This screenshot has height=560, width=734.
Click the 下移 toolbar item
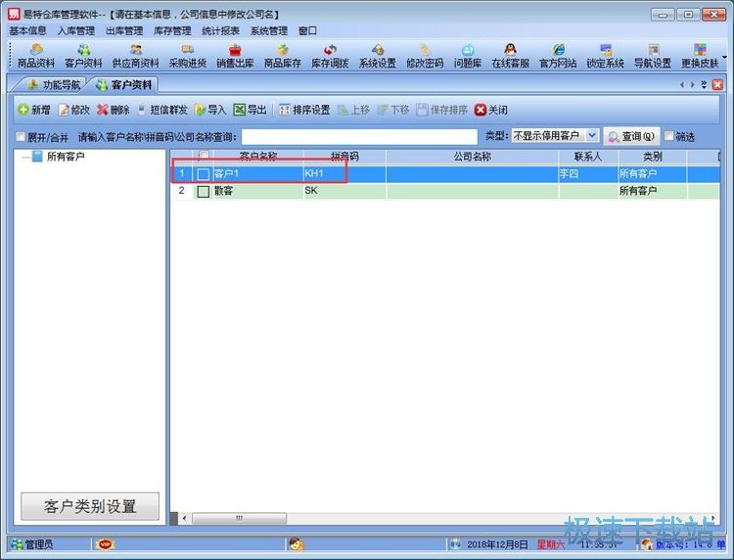pyautogui.click(x=393, y=110)
